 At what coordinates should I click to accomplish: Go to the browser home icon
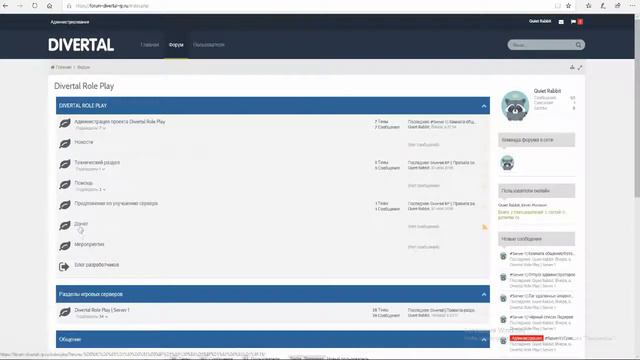[49, 6]
